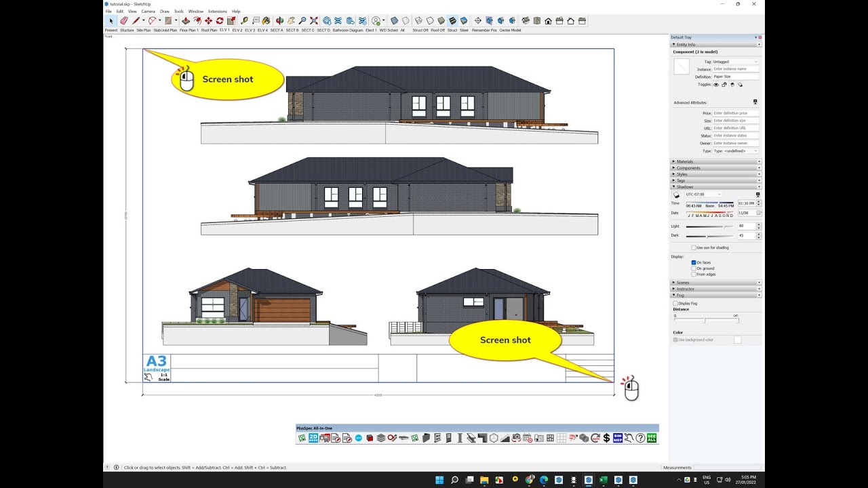
Task: Click the Center Model scene tab
Action: tap(510, 30)
